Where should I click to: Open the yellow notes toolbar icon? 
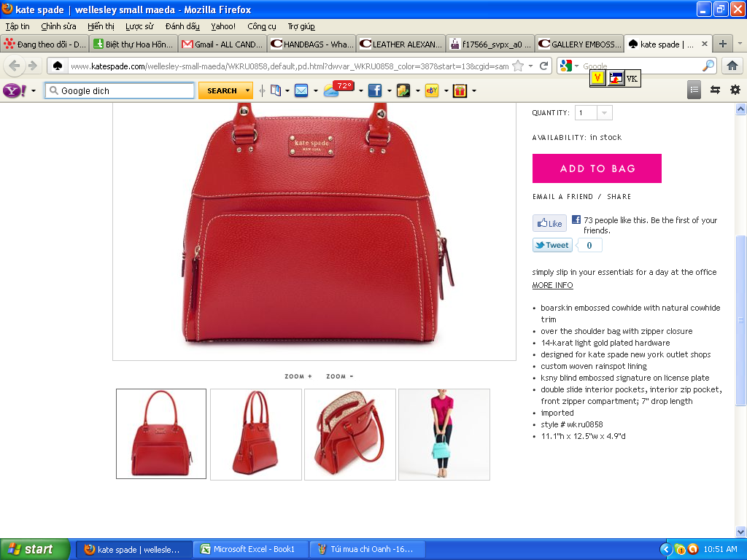click(x=403, y=90)
